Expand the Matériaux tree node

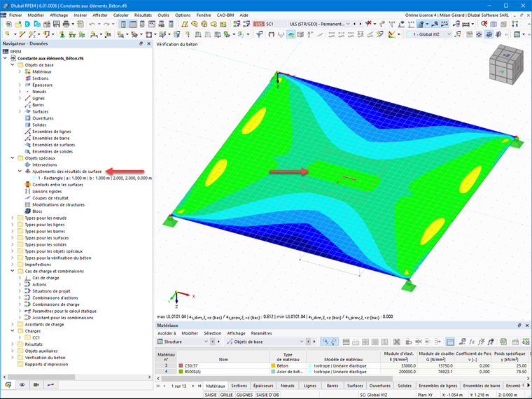(x=20, y=71)
